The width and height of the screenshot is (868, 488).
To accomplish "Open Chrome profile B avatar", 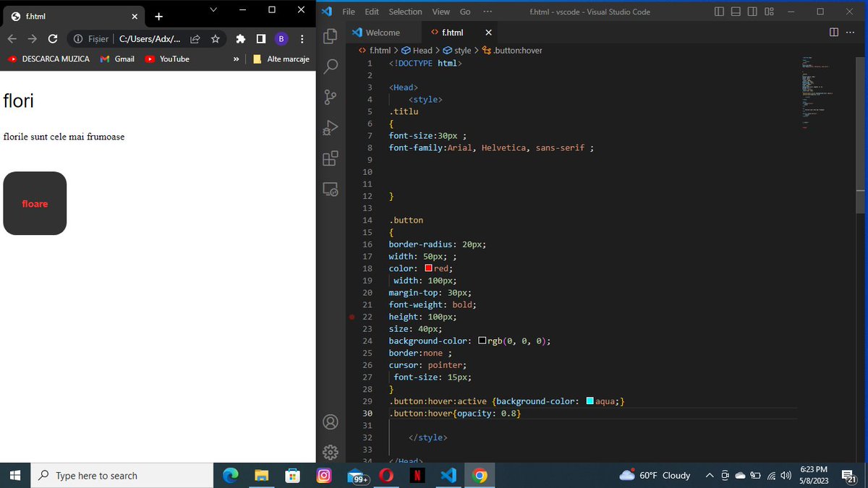I will tap(281, 39).
